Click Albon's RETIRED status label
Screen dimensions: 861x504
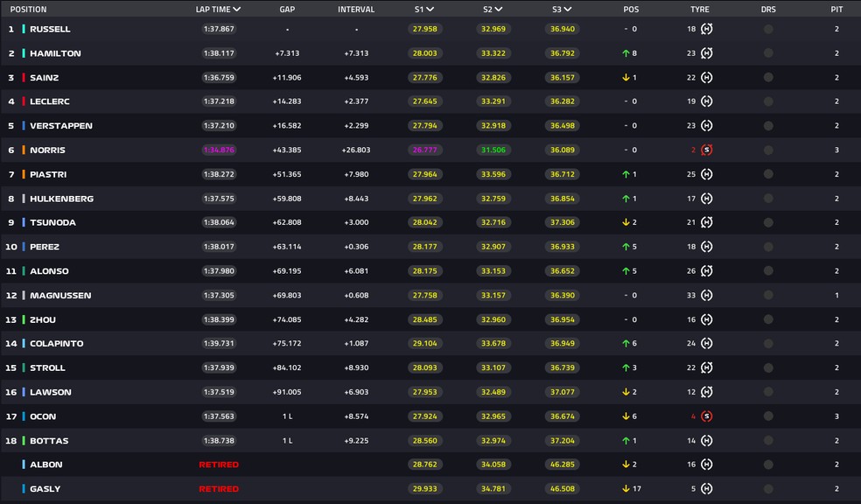[x=219, y=465]
